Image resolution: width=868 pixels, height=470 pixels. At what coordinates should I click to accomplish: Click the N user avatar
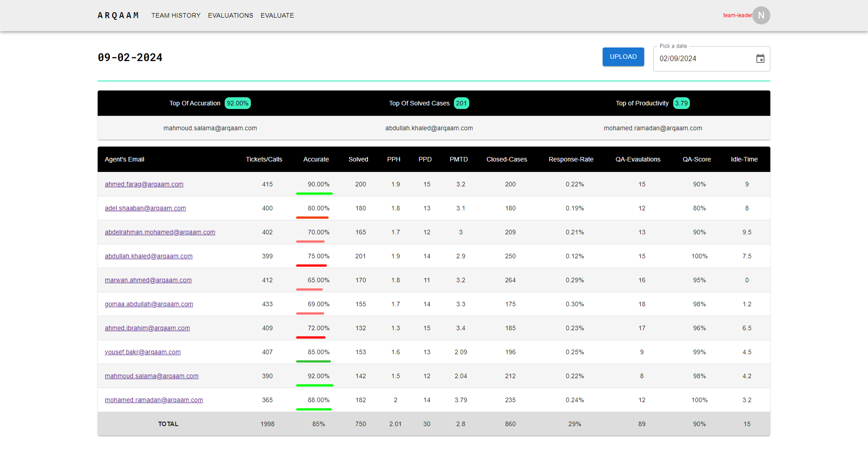point(761,15)
